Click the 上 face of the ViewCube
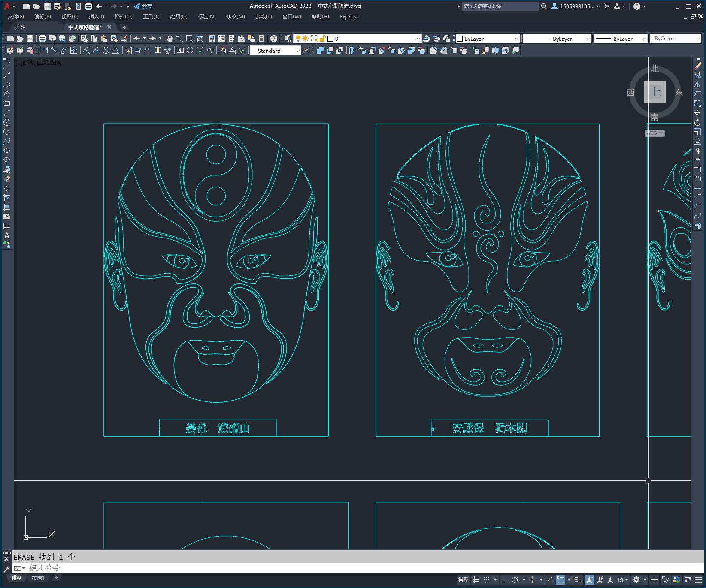The image size is (706, 588). 655,92
